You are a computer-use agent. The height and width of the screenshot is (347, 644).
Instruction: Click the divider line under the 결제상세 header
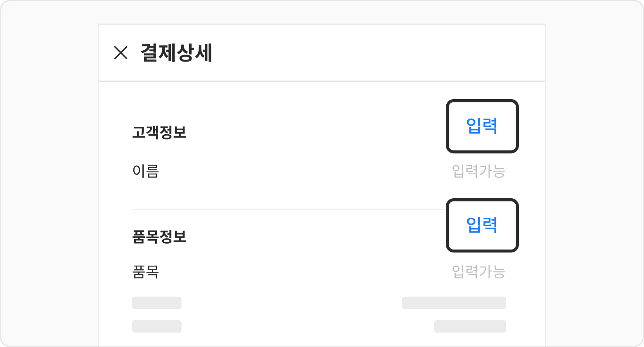[x=322, y=81]
